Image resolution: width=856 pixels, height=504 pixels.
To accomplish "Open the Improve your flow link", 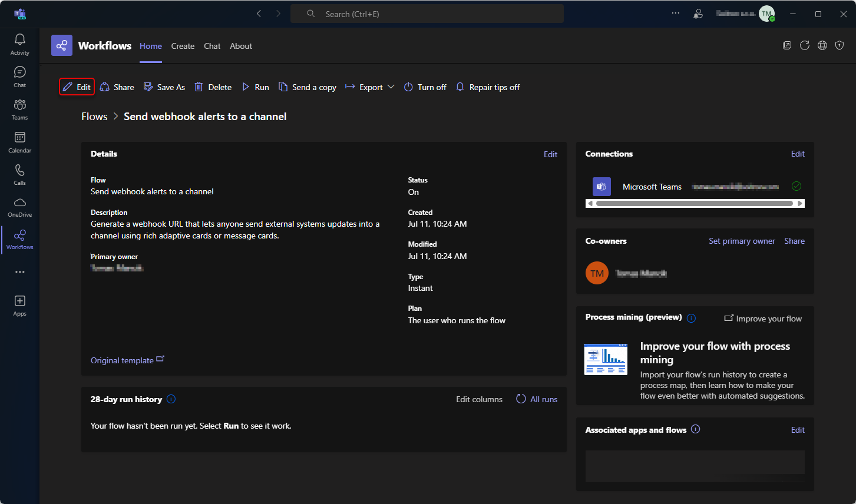I will click(762, 318).
